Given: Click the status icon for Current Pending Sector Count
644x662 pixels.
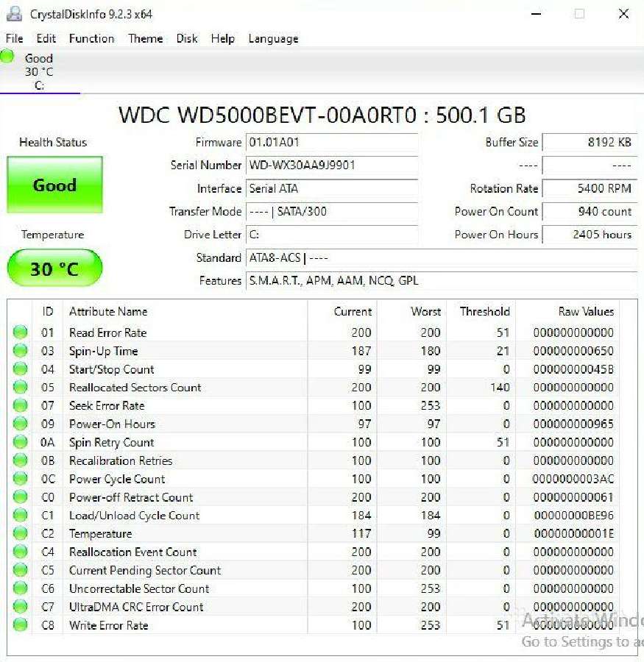Looking at the screenshot, I should click(21, 570).
